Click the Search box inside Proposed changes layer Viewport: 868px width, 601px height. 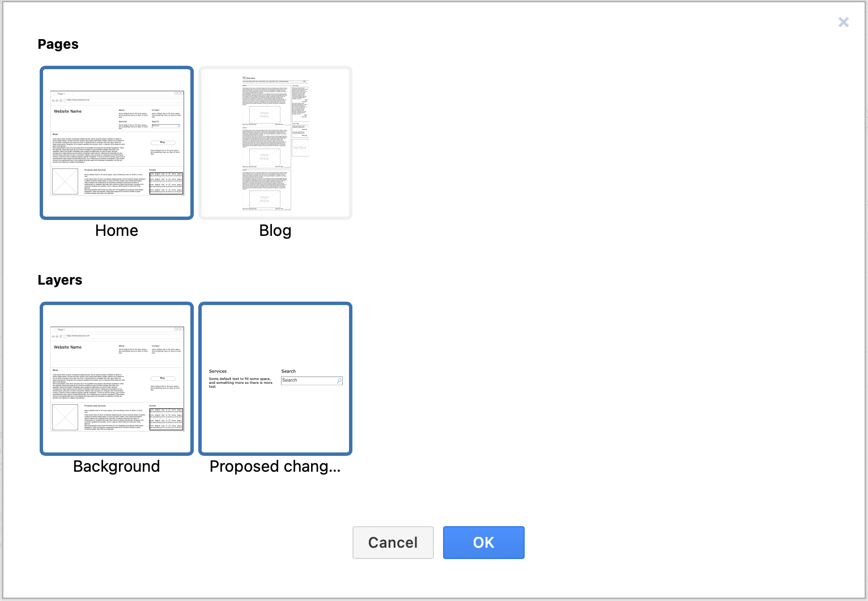311,380
